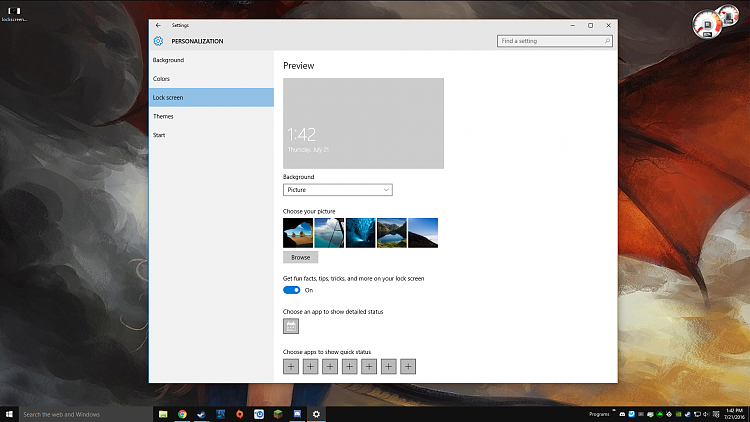Select the mountain lake picture thumbnail

[392, 233]
